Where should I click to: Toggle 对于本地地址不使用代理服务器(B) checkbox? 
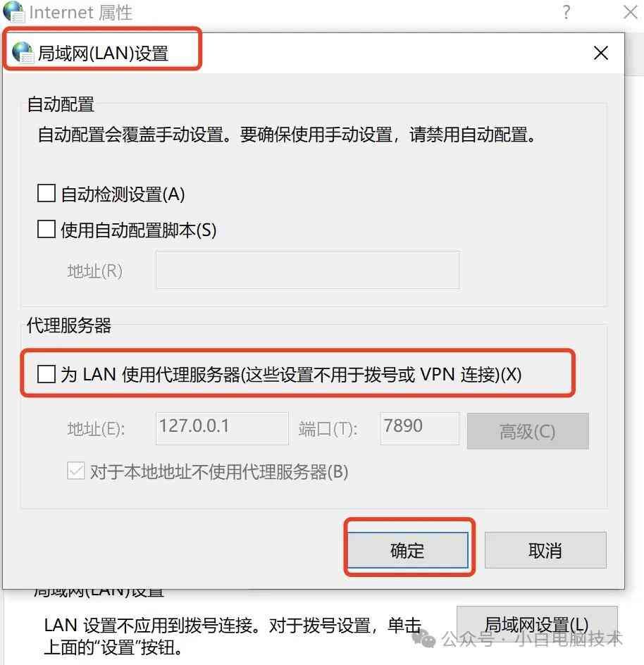[x=76, y=471]
